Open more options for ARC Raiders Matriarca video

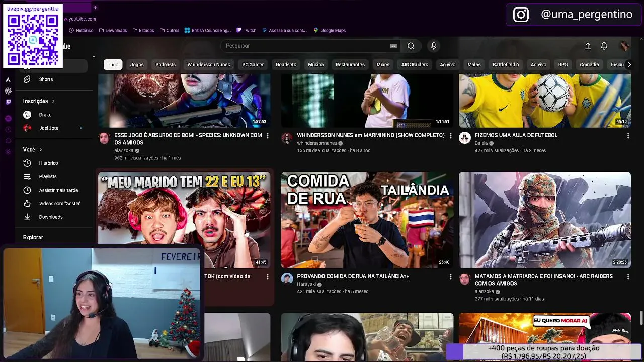tap(628, 277)
